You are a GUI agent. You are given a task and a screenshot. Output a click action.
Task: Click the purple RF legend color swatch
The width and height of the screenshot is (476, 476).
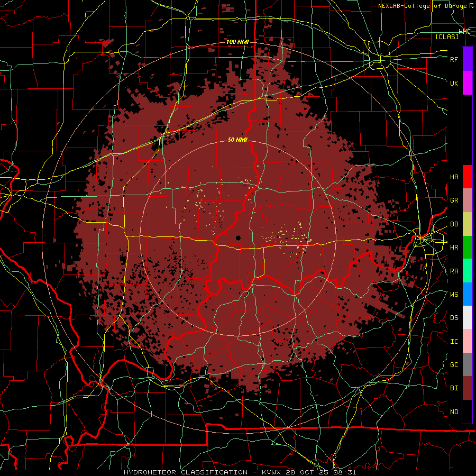[x=467, y=59]
